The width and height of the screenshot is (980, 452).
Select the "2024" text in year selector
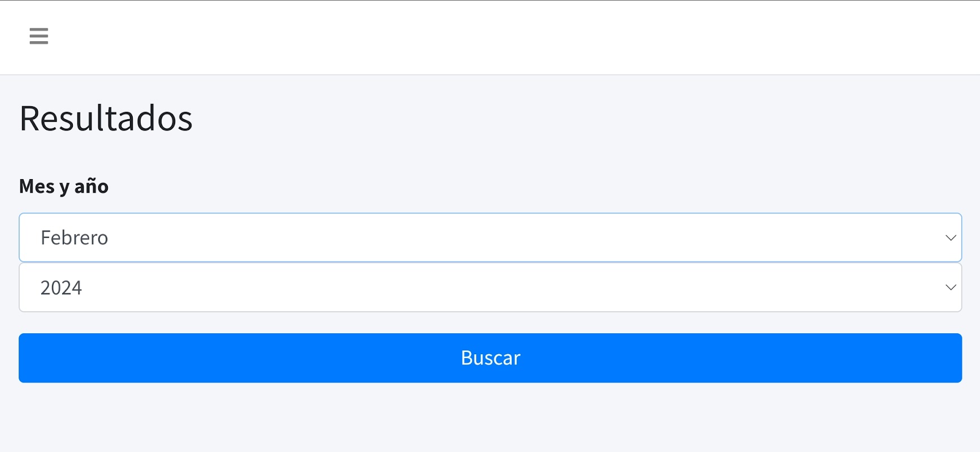pyautogui.click(x=61, y=288)
